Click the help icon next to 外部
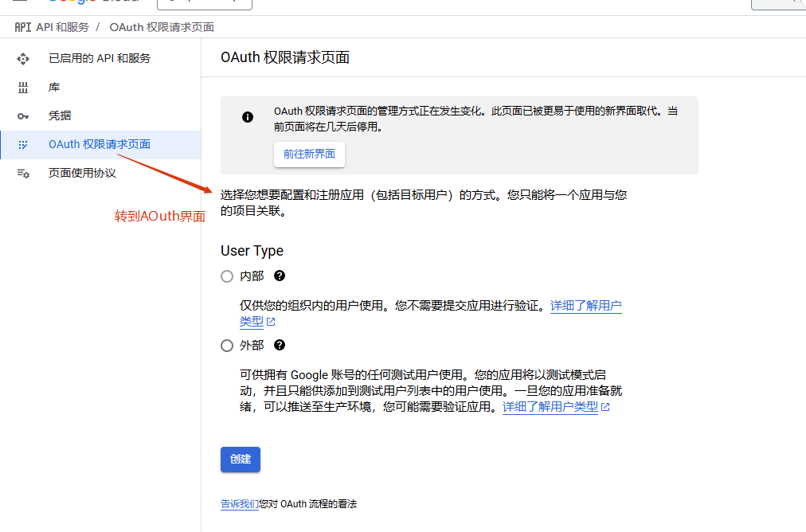 click(280, 345)
